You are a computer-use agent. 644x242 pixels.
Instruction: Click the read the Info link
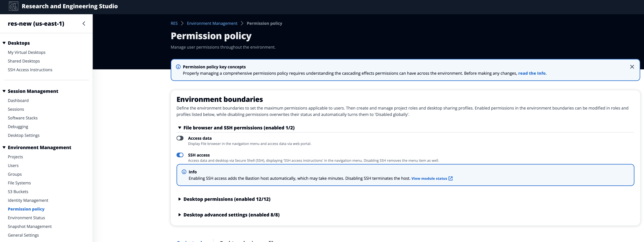coord(532,73)
